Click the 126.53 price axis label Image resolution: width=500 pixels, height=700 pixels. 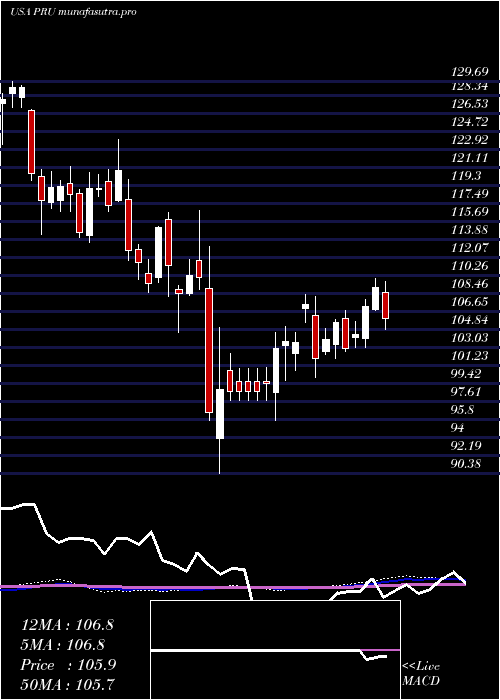coord(469,104)
